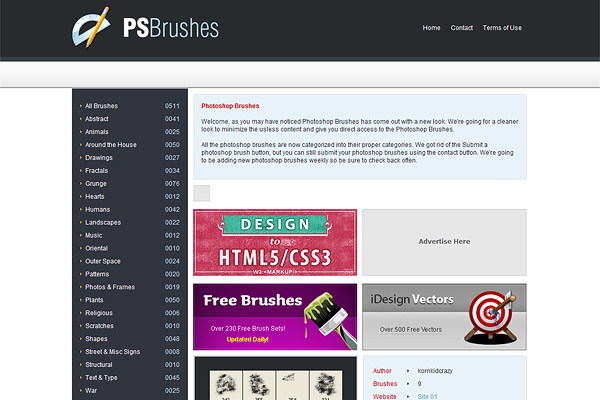Click the Author label in info box
This screenshot has width=600, height=400.
click(382, 371)
